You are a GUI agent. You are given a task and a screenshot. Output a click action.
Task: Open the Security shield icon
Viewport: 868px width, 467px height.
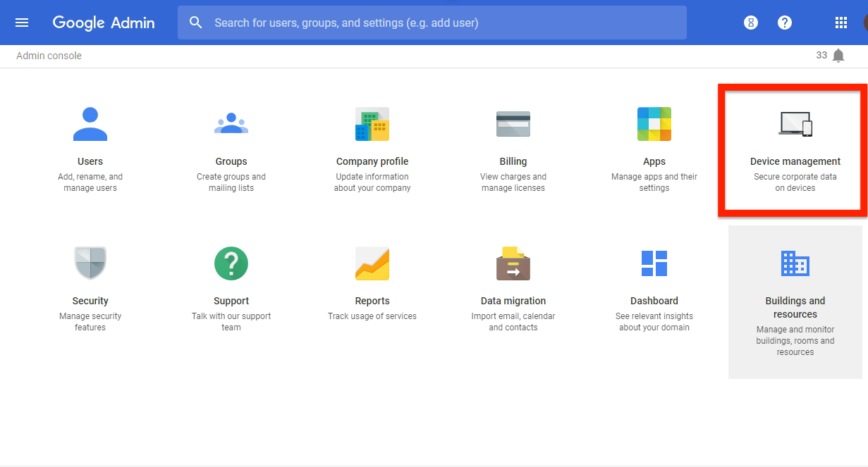(x=90, y=263)
